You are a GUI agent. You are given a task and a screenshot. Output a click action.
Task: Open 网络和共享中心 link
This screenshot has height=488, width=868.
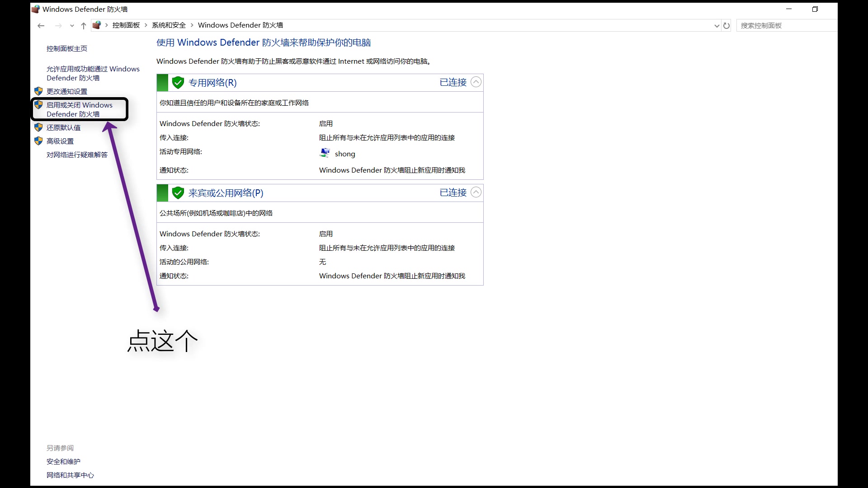pyautogui.click(x=70, y=475)
